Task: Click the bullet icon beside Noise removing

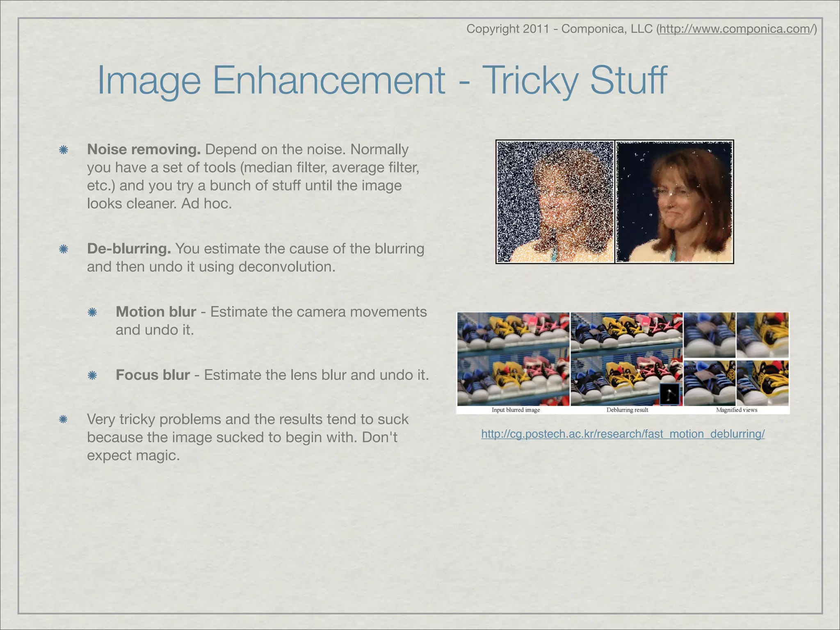Action: [x=63, y=150]
